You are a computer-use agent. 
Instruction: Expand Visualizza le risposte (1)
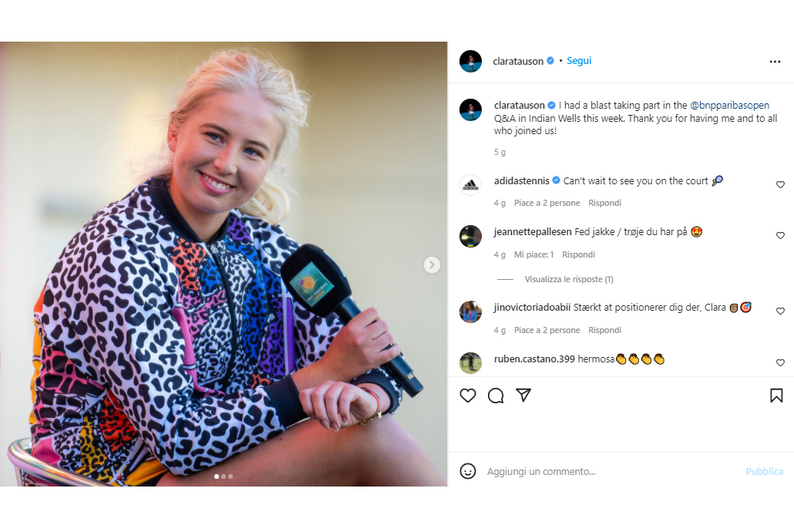click(569, 279)
